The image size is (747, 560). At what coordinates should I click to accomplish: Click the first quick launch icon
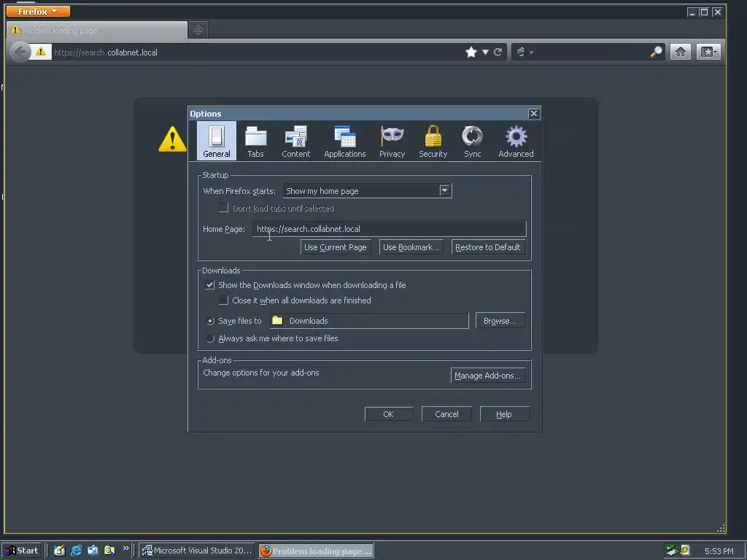[x=59, y=551]
